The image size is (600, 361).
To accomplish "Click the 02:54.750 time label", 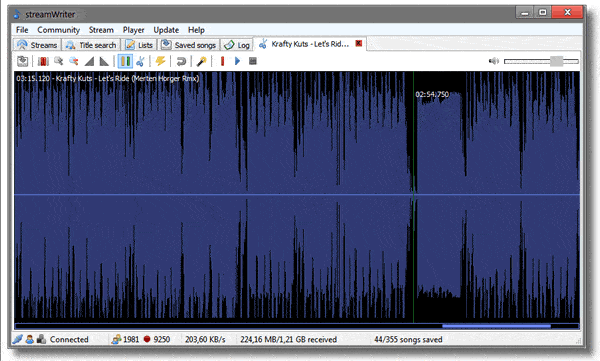I will point(432,94).
